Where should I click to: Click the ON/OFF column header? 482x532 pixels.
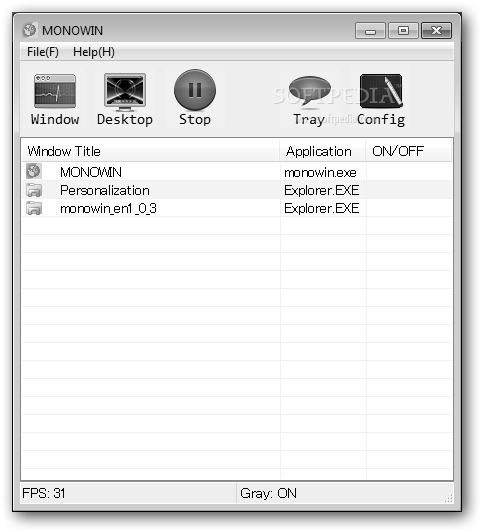pyautogui.click(x=408, y=151)
